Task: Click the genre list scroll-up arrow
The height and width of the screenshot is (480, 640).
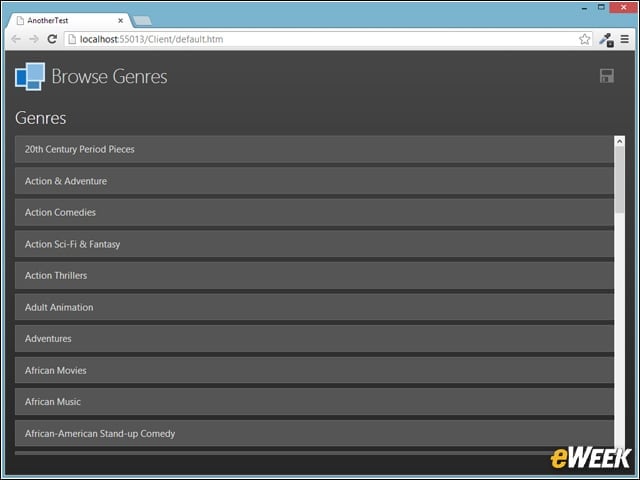Action: pos(619,141)
